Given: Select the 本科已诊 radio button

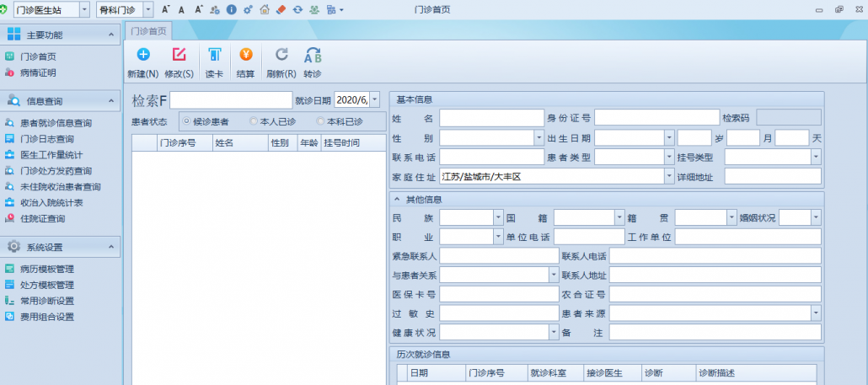Looking at the screenshot, I should [320, 122].
